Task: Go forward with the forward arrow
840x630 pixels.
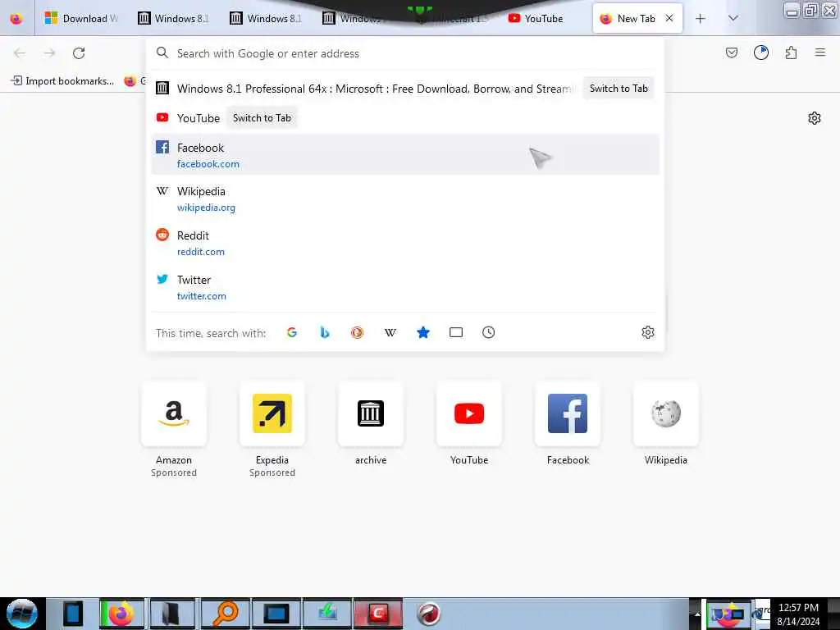Action: click(x=49, y=53)
